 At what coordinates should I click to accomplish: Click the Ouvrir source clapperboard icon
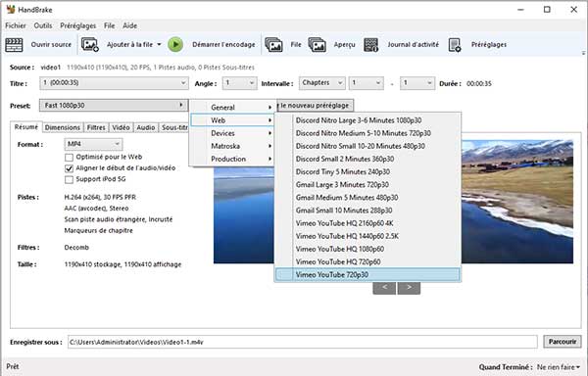[x=14, y=45]
